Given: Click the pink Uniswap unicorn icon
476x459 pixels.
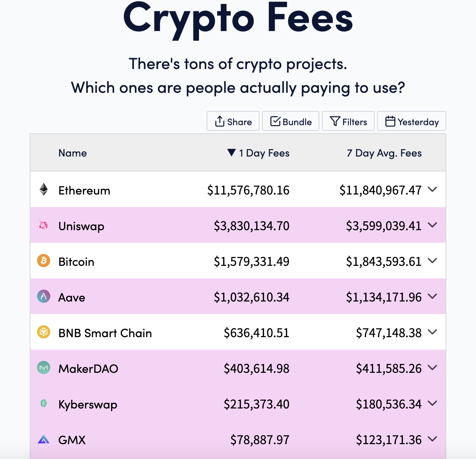Looking at the screenshot, I should point(44,225).
